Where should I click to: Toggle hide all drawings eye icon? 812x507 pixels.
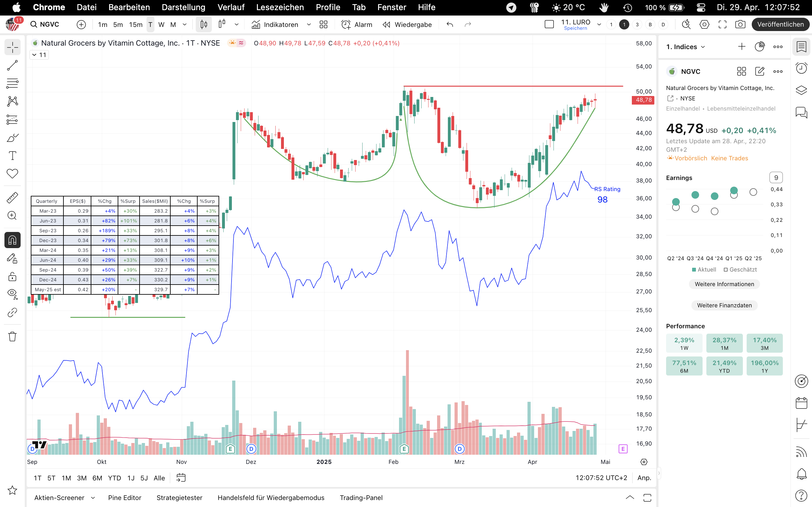[x=12, y=293]
